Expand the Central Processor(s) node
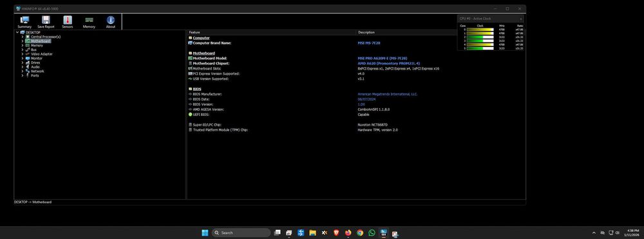Image resolution: width=644 pixels, height=239 pixels. click(23, 37)
